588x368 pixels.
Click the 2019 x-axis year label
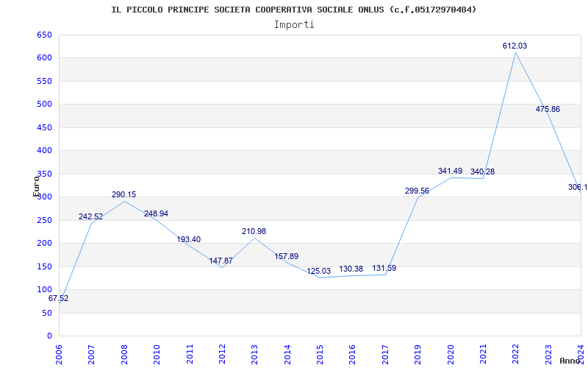[417, 354]
